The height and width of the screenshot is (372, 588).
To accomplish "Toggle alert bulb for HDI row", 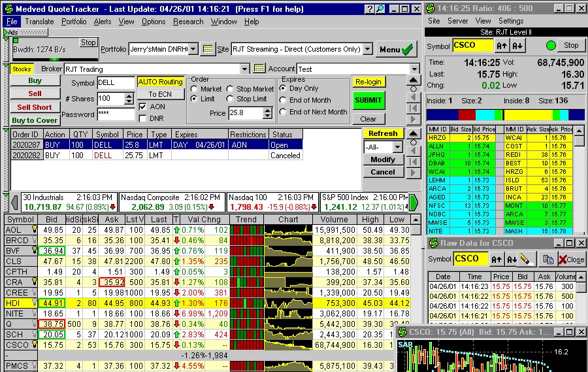I will [35, 303].
